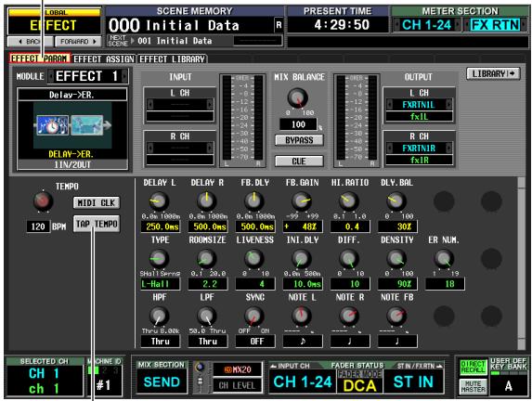Click the NOTE L knob
Viewport: 532px width, 401px height.
tap(302, 316)
